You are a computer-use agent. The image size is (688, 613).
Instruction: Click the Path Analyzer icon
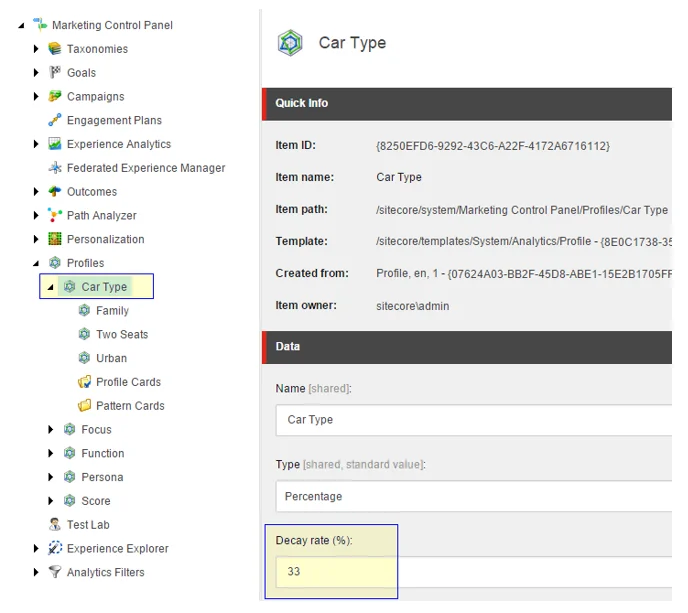[54, 215]
